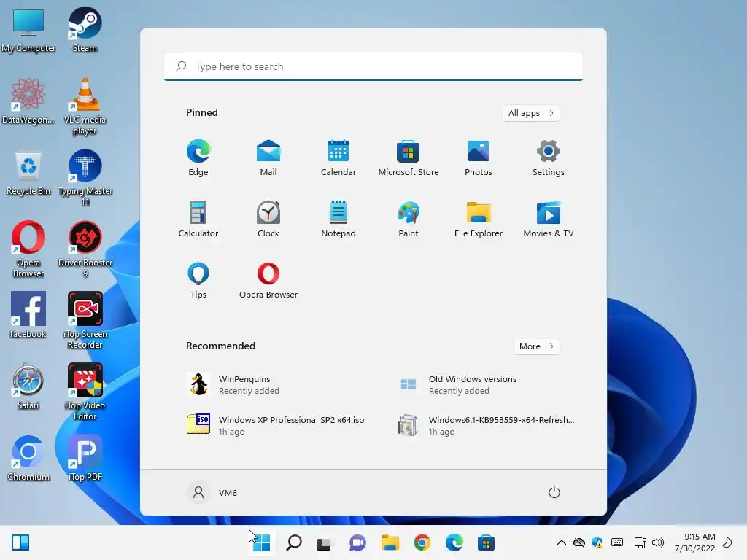Screen dimensions: 747x560
Task: Open Task View on the taskbar
Action: tap(325, 542)
